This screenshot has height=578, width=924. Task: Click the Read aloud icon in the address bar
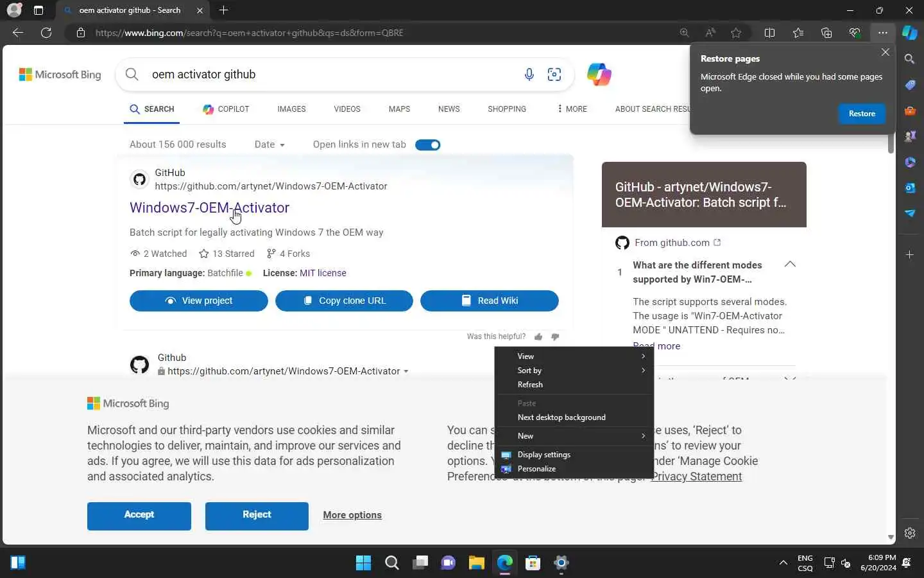coord(710,33)
